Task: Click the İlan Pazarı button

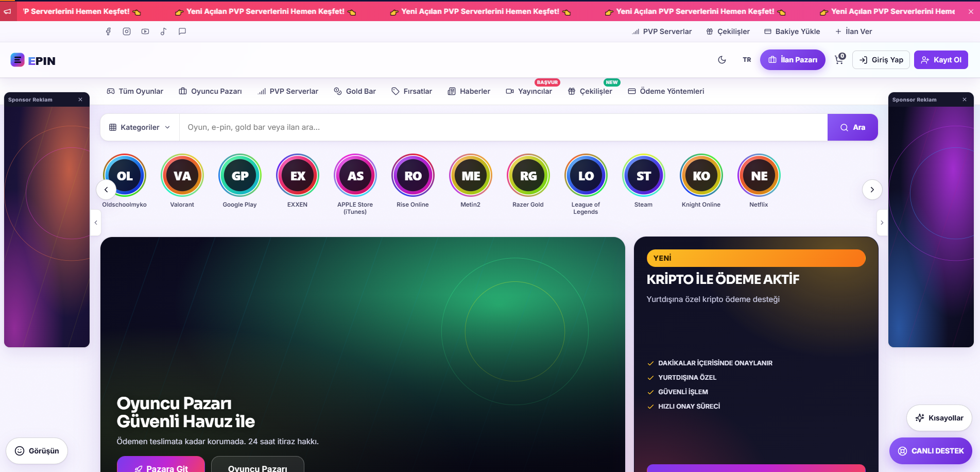Action: [793, 60]
